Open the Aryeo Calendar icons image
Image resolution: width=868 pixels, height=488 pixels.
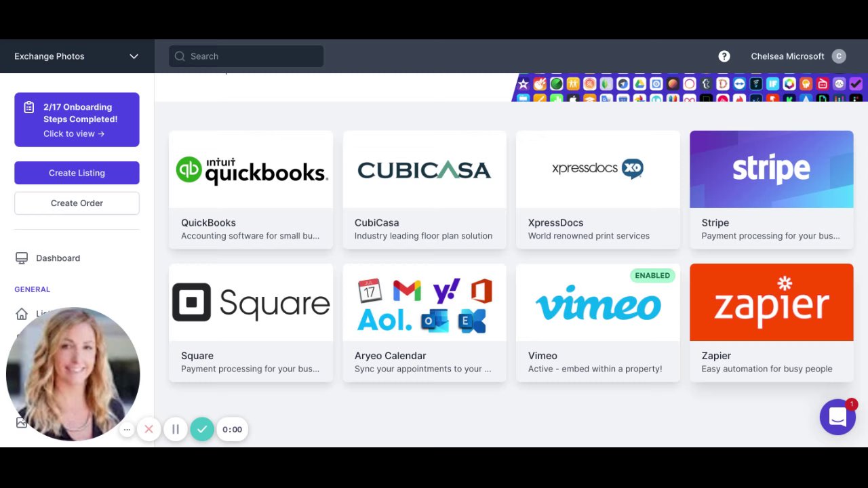point(425,302)
